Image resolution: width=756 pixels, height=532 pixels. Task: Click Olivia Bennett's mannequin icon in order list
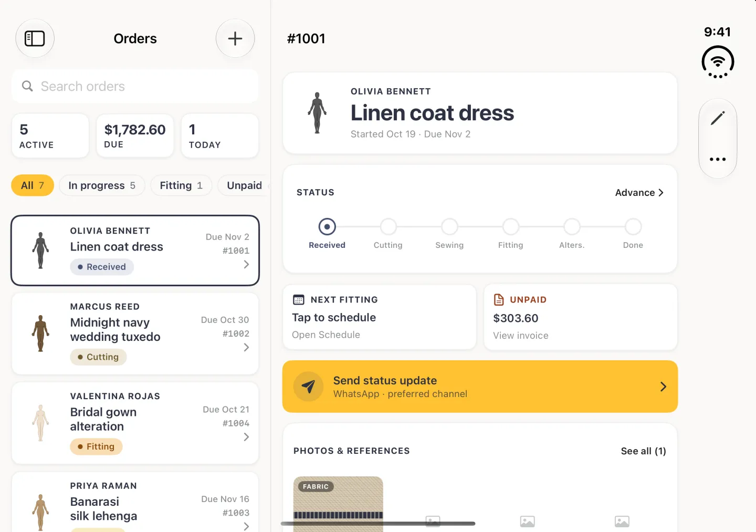coord(40,251)
